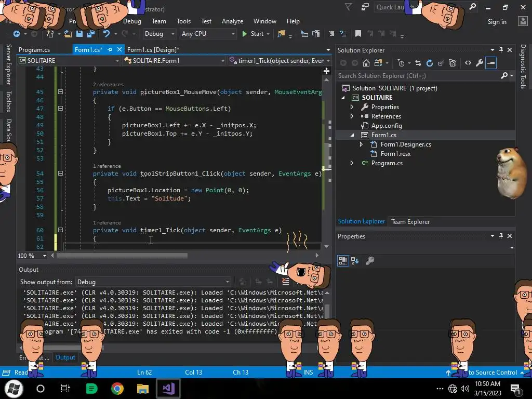The height and width of the screenshot is (399, 532).
Task: Toggle Preview Selected Items in Solution Explorer
Action: [x=491, y=63]
